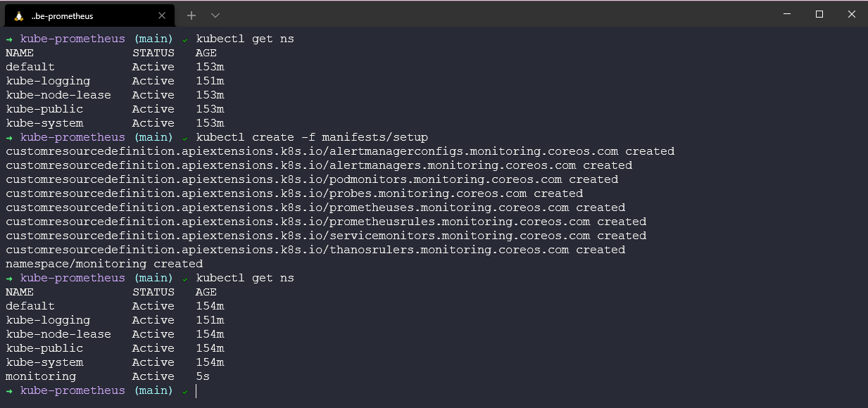Expand the terminal profiles dropdown chevron
Viewport: 868px width, 408px height.
[215, 15]
